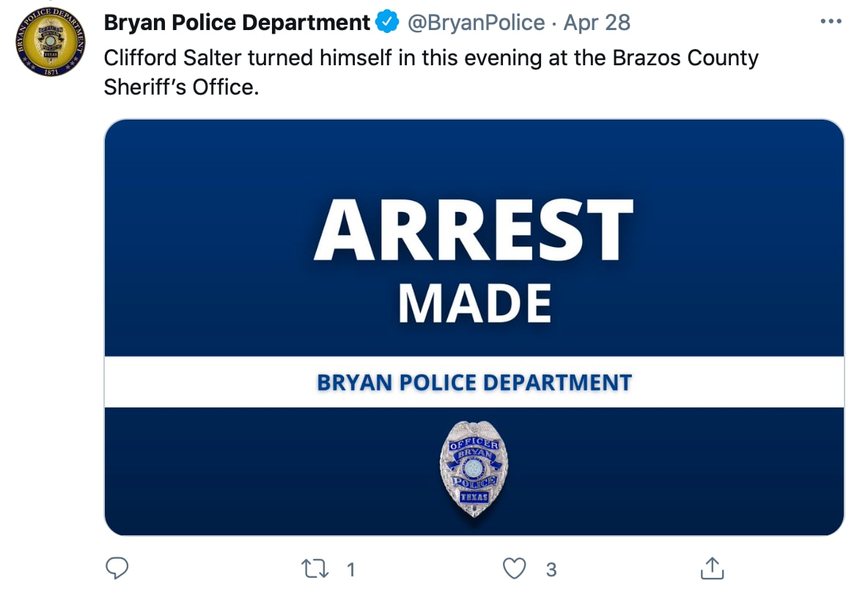Click the large ARREST headline in the image
Viewport: 868px width, 594px height.
(x=474, y=230)
